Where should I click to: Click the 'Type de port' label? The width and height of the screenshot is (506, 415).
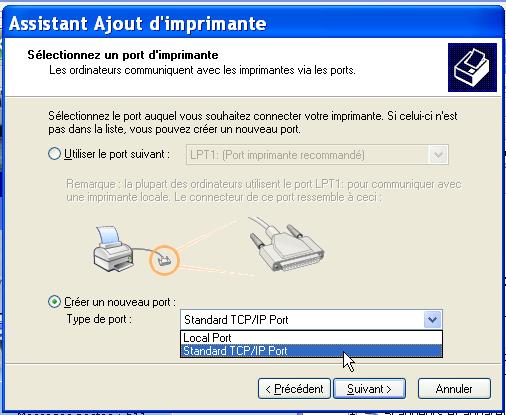99,319
